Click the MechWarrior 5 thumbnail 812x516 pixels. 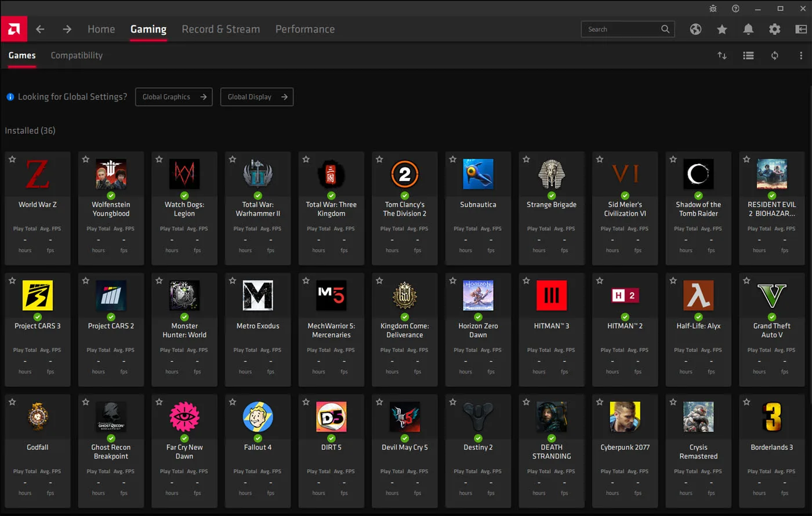[x=331, y=295]
